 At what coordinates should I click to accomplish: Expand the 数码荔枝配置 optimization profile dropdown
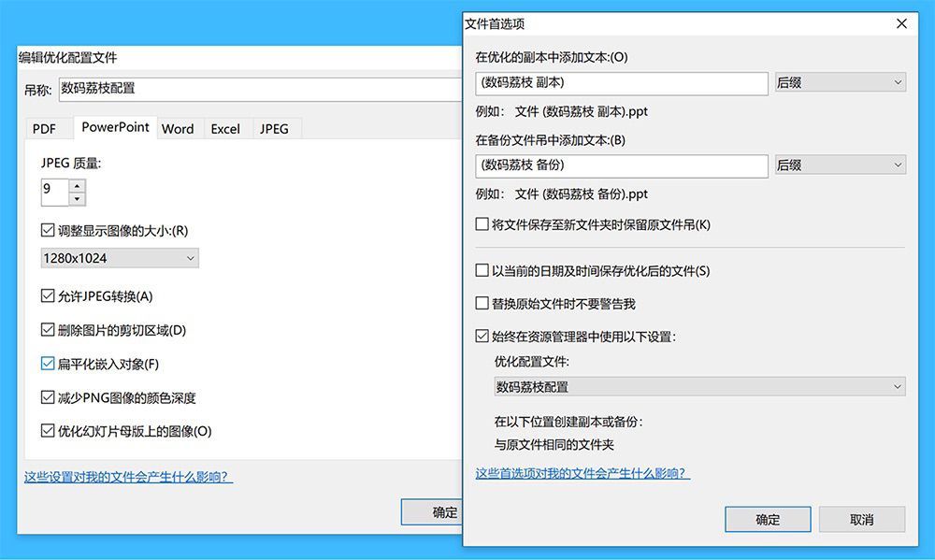[x=699, y=386]
